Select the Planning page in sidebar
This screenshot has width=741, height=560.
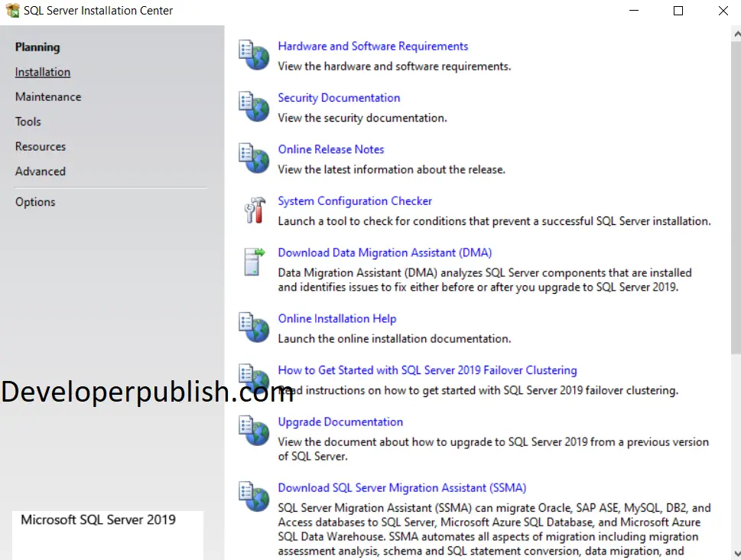point(37,47)
